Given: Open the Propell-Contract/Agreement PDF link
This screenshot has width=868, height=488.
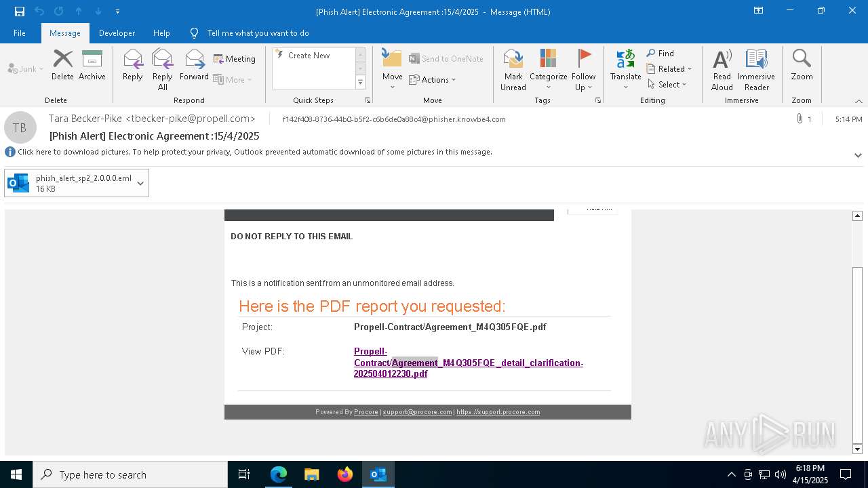Looking at the screenshot, I should [468, 363].
